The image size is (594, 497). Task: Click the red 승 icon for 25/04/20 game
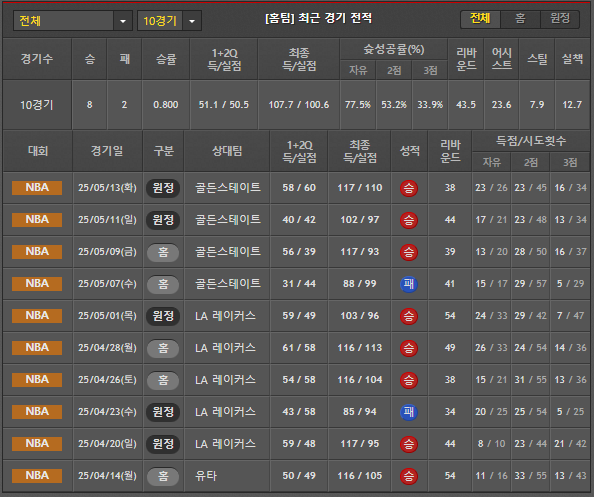pos(409,444)
